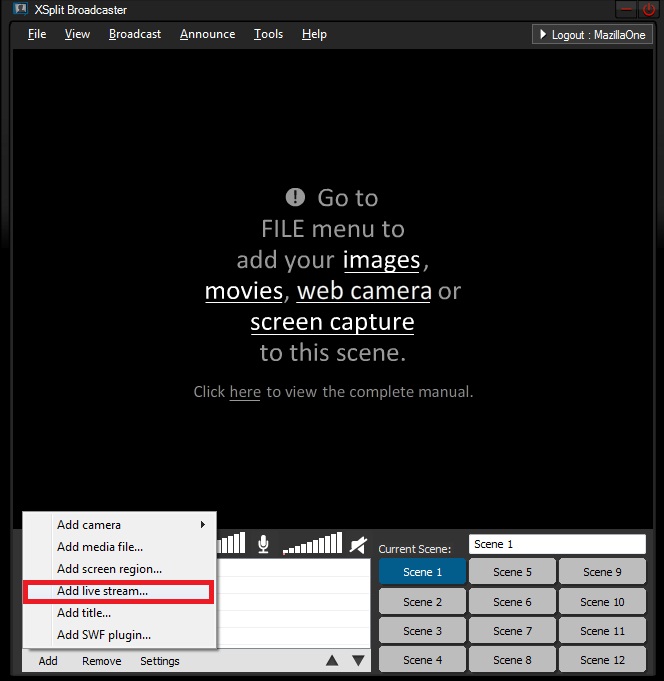Click the microphone icon
The image size is (664, 681).
pos(263,544)
